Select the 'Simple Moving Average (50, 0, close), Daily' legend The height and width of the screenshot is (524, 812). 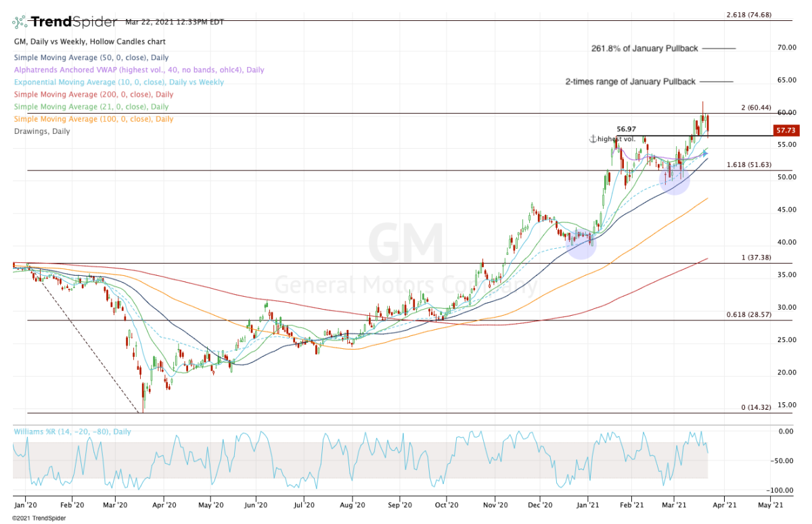[91, 58]
